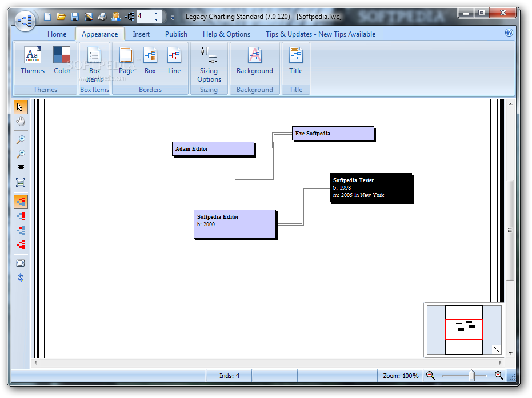Print the chart from the quick toolbar
The height and width of the screenshot is (398, 532).
102,16
